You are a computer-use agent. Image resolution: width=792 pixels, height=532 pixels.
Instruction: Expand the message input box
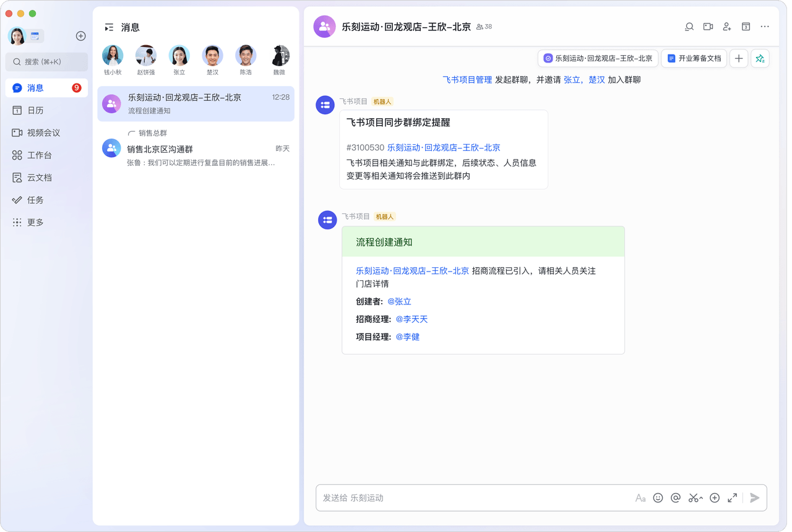(x=733, y=498)
